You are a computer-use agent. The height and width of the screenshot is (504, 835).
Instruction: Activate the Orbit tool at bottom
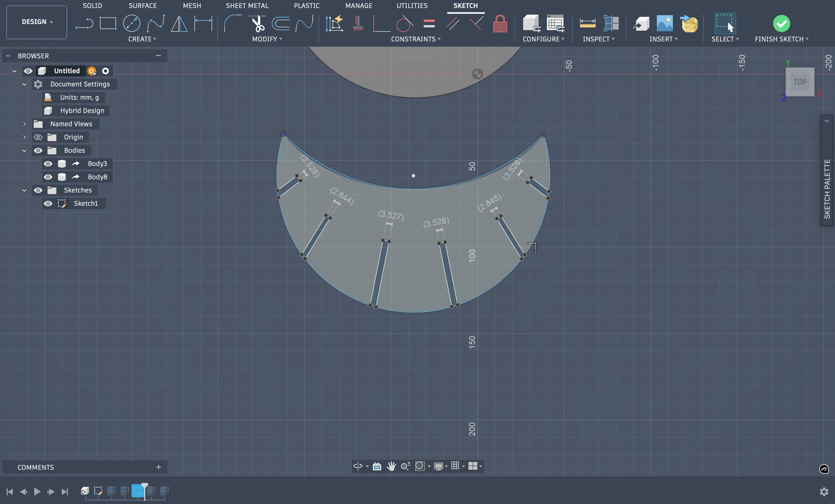tap(359, 466)
